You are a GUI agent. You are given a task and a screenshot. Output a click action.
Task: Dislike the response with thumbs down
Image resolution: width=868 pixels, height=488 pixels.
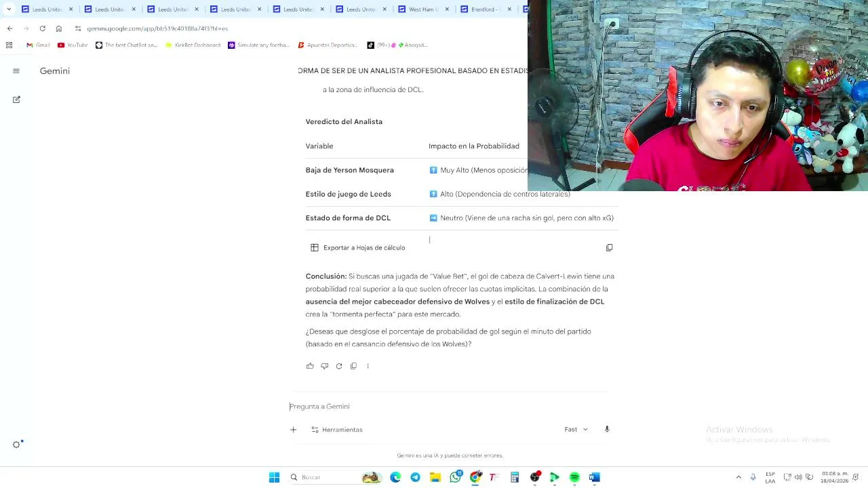pos(324,366)
